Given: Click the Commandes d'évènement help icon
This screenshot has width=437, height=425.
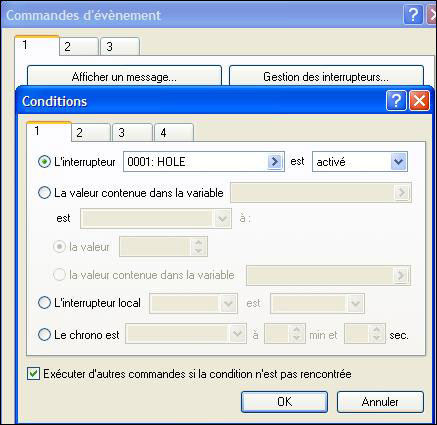Looking at the screenshot, I should [413, 15].
